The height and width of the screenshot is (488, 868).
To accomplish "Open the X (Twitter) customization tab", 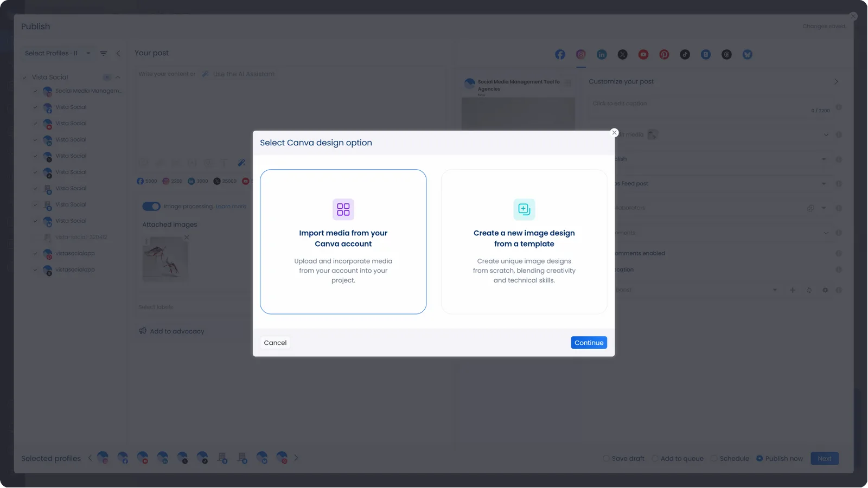I will click(x=622, y=54).
